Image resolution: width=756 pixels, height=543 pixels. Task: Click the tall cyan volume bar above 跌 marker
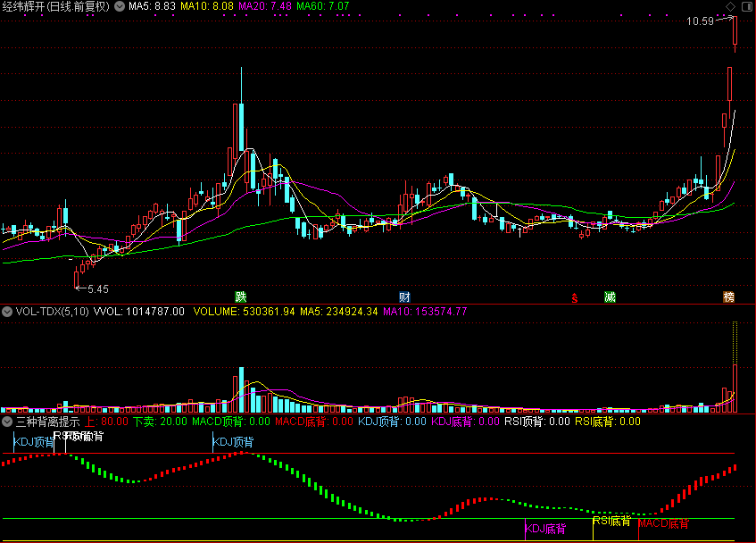[241, 389]
